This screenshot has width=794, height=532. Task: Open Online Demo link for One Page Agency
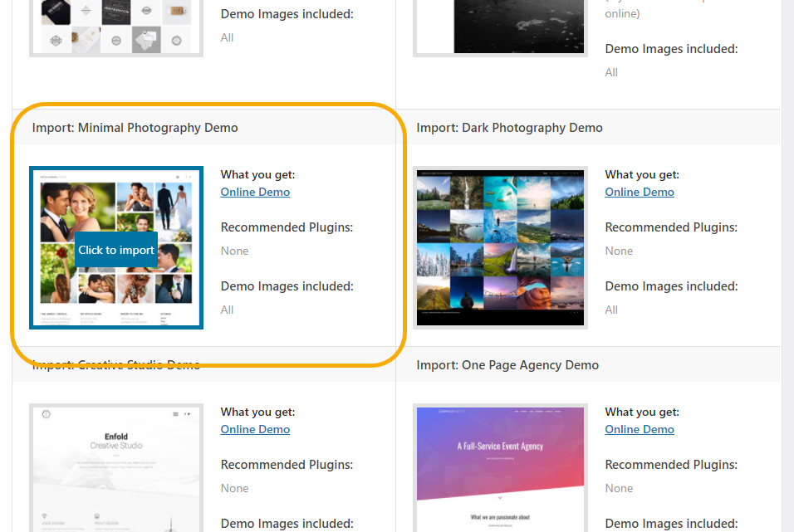(x=640, y=429)
